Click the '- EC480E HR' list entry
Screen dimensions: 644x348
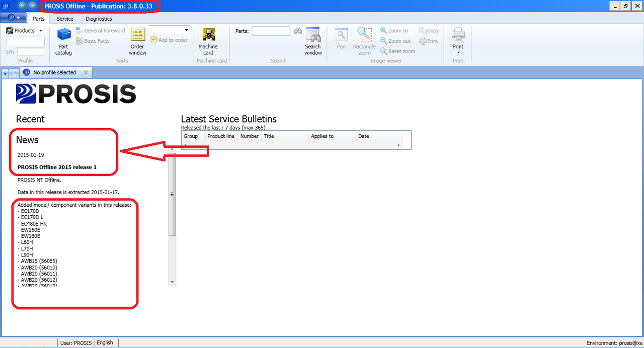pos(32,224)
